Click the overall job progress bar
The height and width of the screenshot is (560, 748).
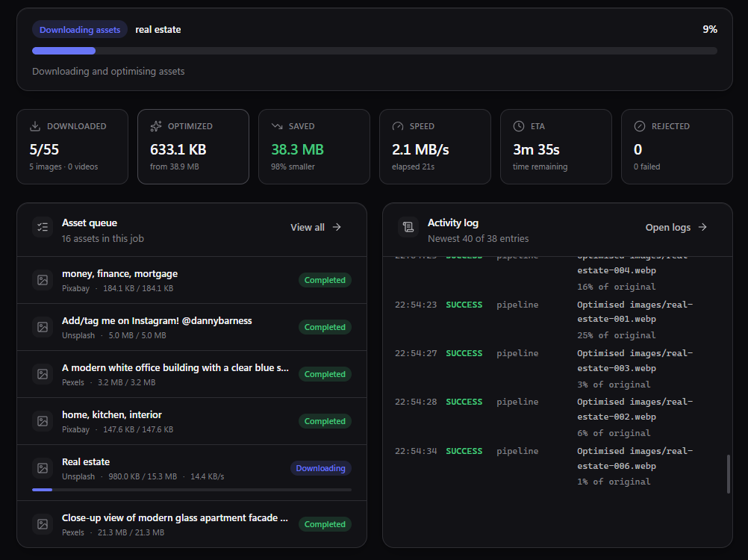(375, 51)
